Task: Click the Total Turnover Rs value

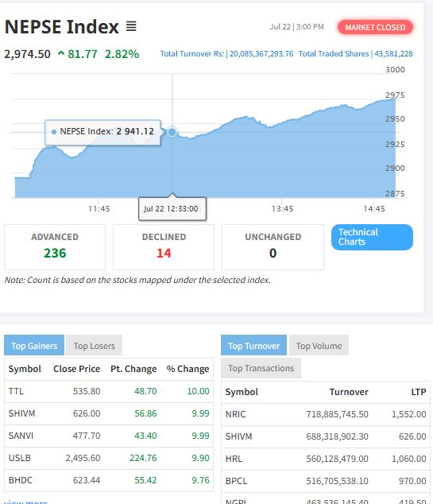Action: click(x=261, y=54)
